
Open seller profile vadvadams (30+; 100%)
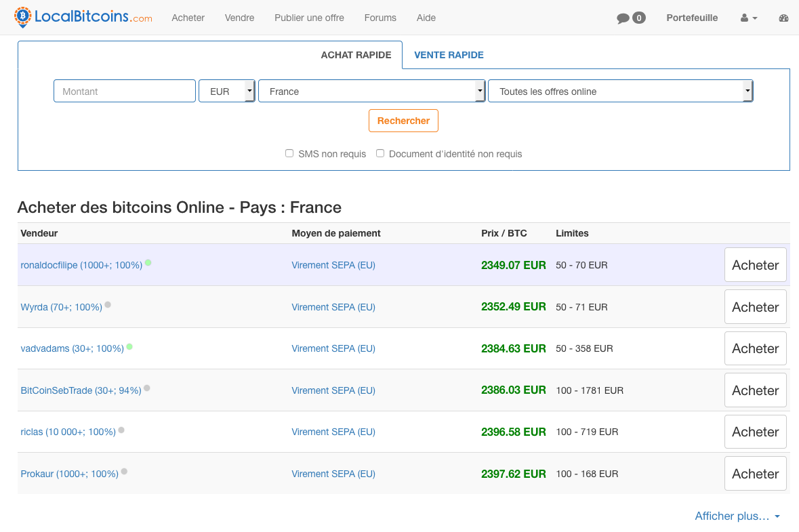click(73, 348)
